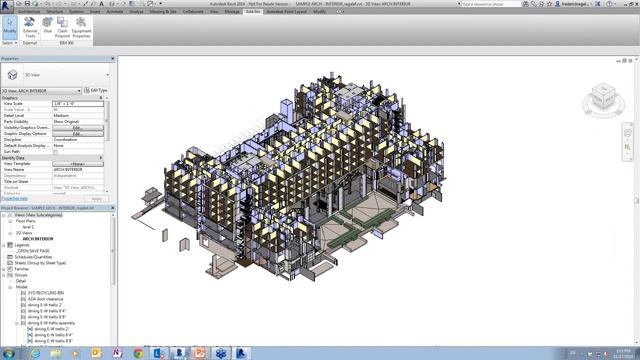Close the Properties palette

tap(113, 59)
